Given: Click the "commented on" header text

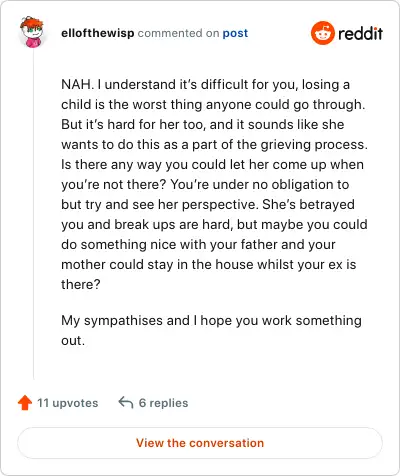Looking at the screenshot, I should 178,33.
